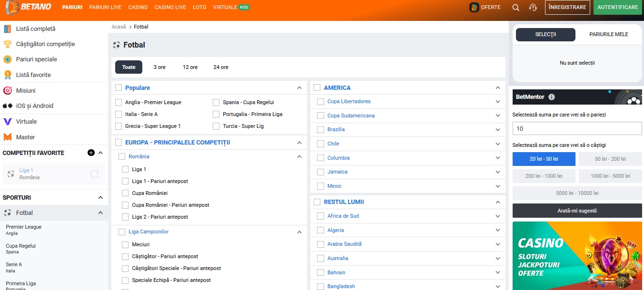644x290 pixels.
Task: Click the Fotbal ball icon in Sporturi
Action: (x=7, y=213)
